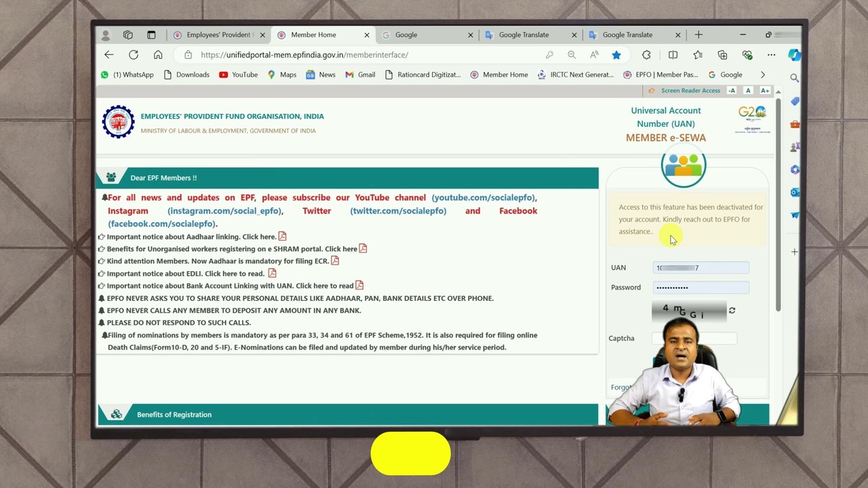
Task: Open the News bookmark
Action: 320,75
